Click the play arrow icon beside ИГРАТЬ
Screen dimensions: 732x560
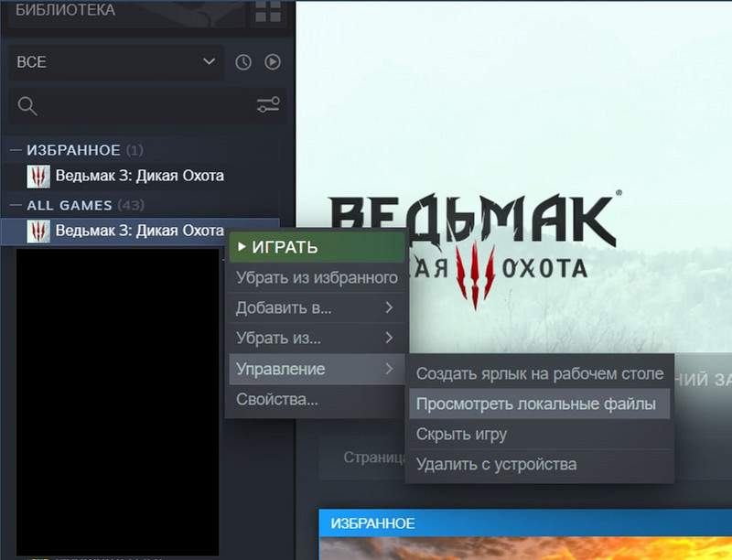tap(241, 246)
